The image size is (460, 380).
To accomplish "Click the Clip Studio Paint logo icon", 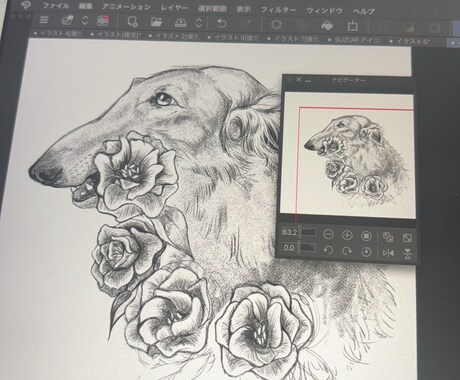I will (25, 5).
